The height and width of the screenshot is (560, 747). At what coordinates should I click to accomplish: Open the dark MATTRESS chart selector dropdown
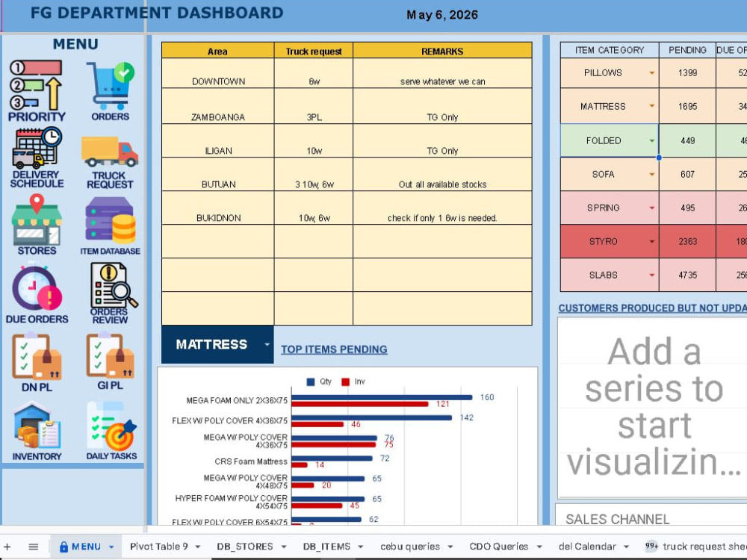click(x=267, y=344)
